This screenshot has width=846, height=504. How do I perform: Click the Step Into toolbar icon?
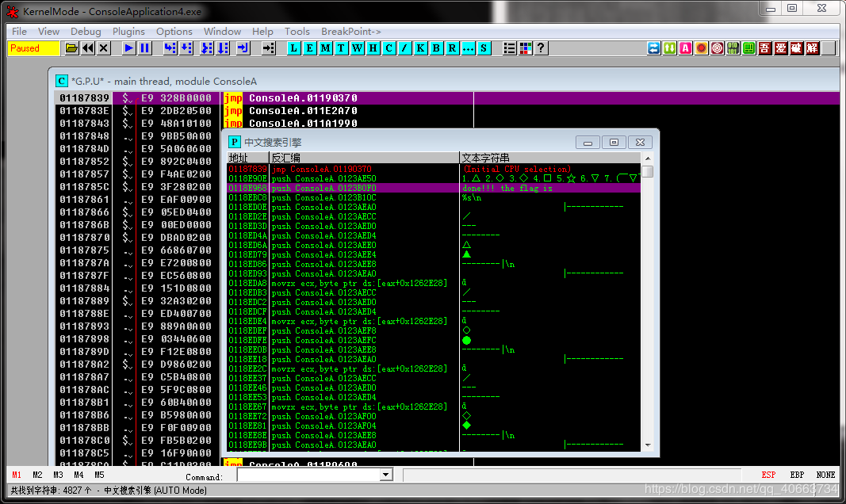pos(170,48)
